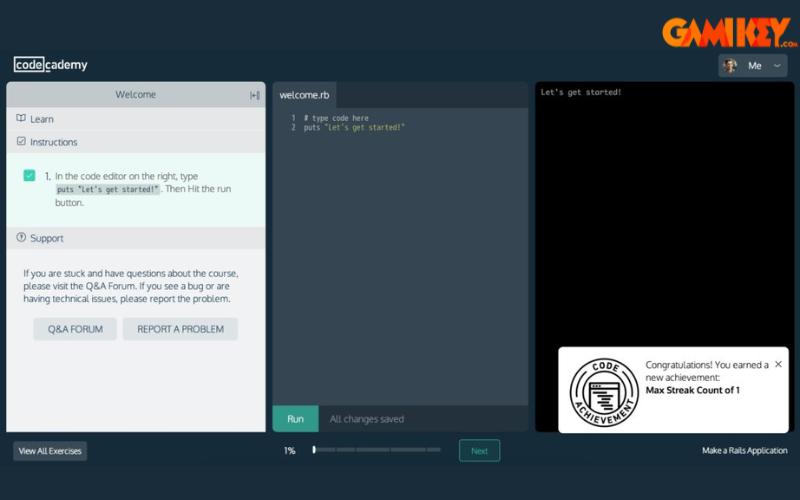Collapse the Instructions section
Image resolution: width=800 pixels, height=500 pixels.
(136, 142)
